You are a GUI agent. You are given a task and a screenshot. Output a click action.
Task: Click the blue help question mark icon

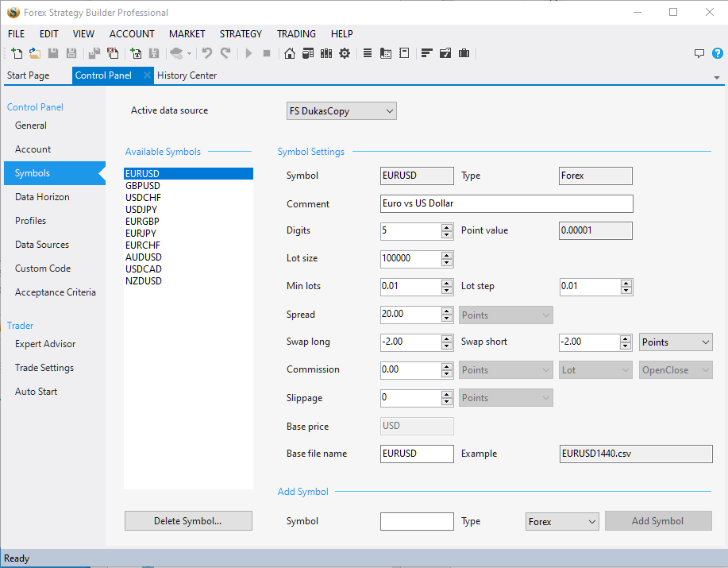pyautogui.click(x=717, y=54)
